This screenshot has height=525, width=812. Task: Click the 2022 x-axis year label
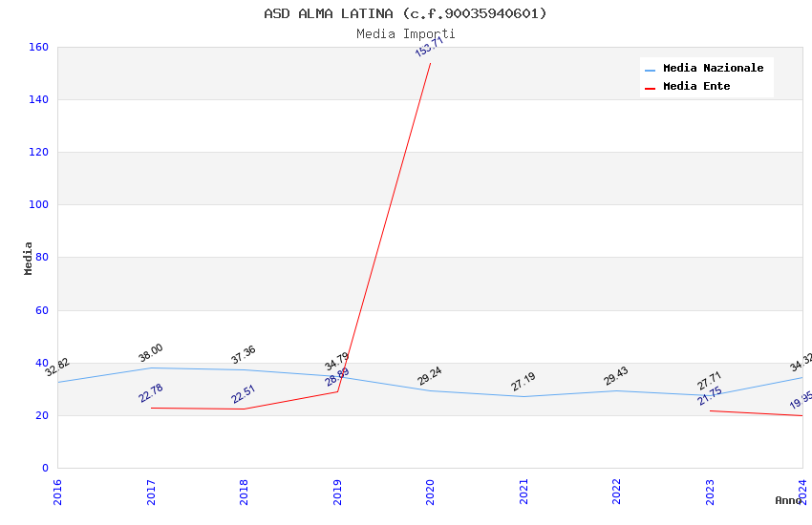[616, 492]
